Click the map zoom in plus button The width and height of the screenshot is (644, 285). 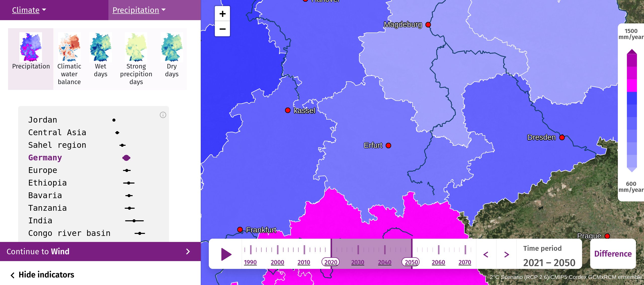tap(222, 14)
